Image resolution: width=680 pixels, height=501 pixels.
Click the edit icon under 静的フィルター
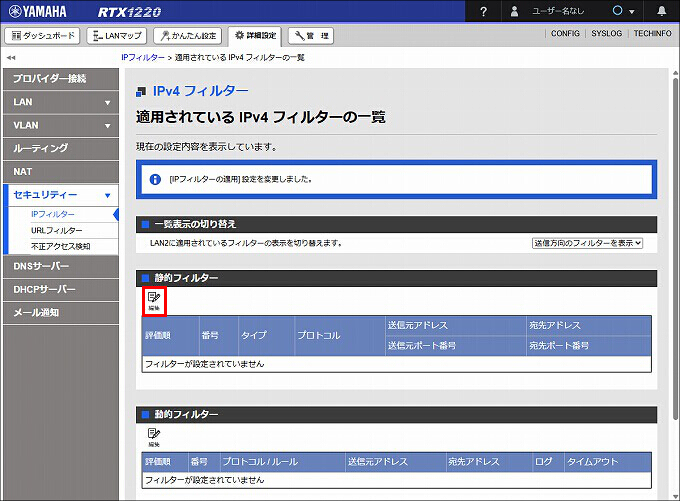pyautogui.click(x=154, y=301)
